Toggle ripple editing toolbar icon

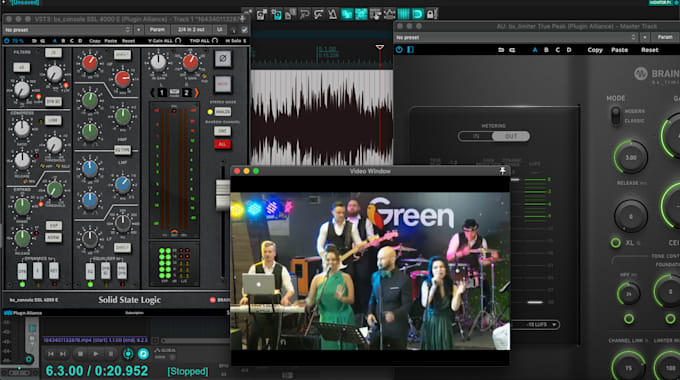coord(376,14)
